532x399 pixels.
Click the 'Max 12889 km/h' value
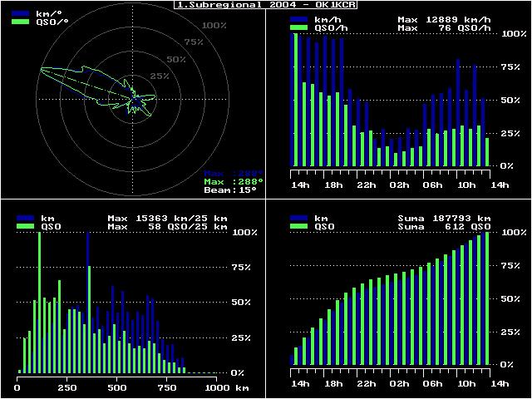click(445, 19)
